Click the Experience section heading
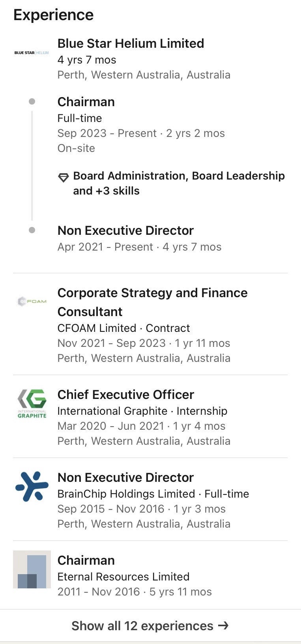Viewport: 301px width, 644px height. point(54,15)
